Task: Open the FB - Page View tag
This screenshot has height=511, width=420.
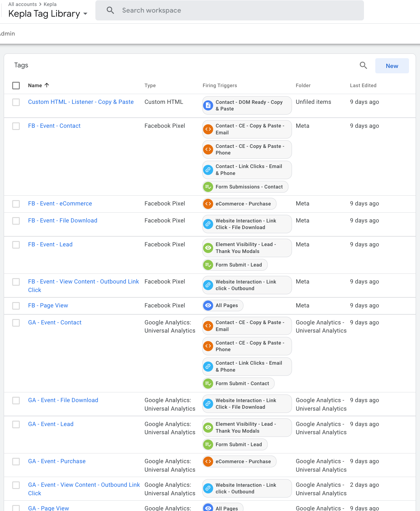Action: 48,306
